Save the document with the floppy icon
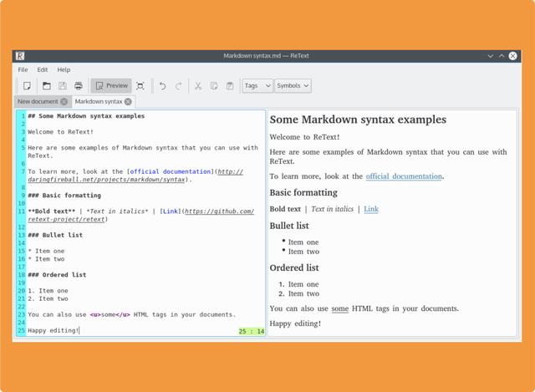 63,85
